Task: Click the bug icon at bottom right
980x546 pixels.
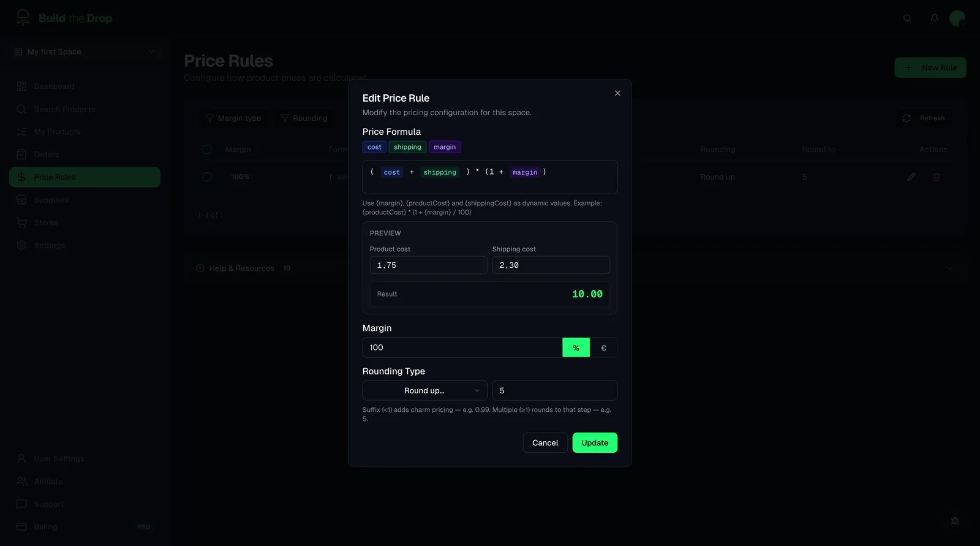Action: point(955,521)
